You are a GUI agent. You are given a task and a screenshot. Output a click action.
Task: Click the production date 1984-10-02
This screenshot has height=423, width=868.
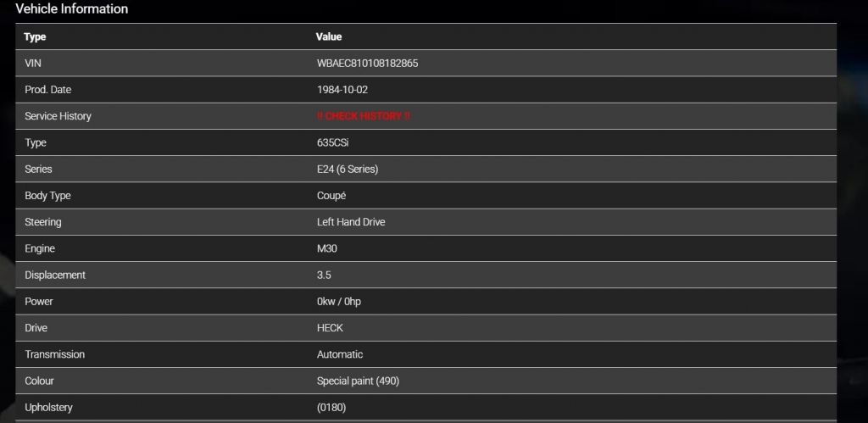tap(342, 90)
